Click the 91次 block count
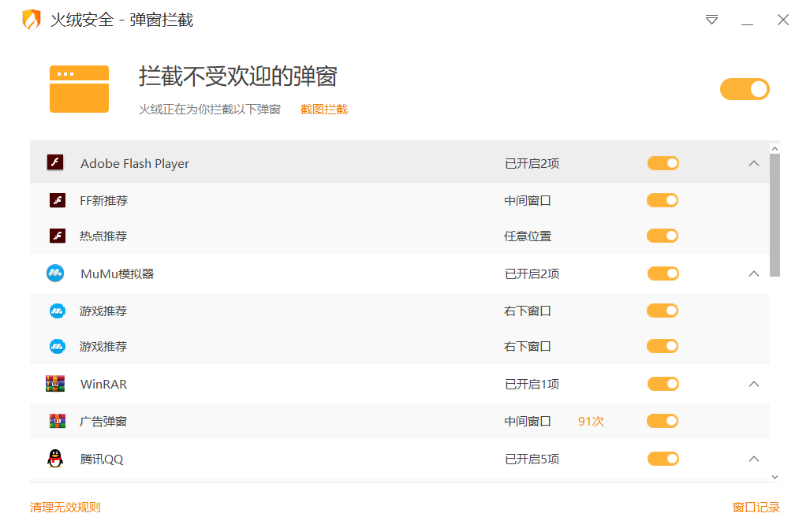Screen dimensions: 810x532 pos(591,422)
